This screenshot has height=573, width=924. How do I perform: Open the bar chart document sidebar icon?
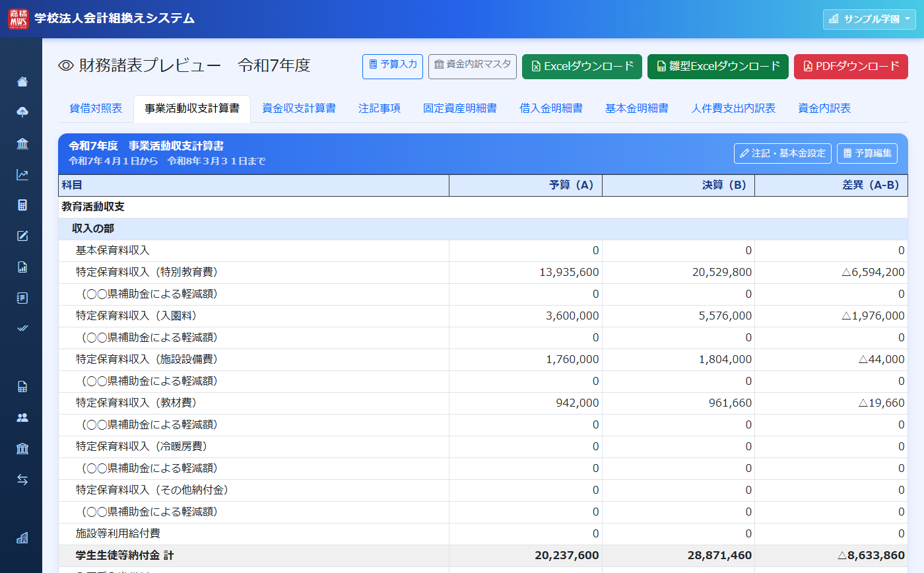(22, 267)
